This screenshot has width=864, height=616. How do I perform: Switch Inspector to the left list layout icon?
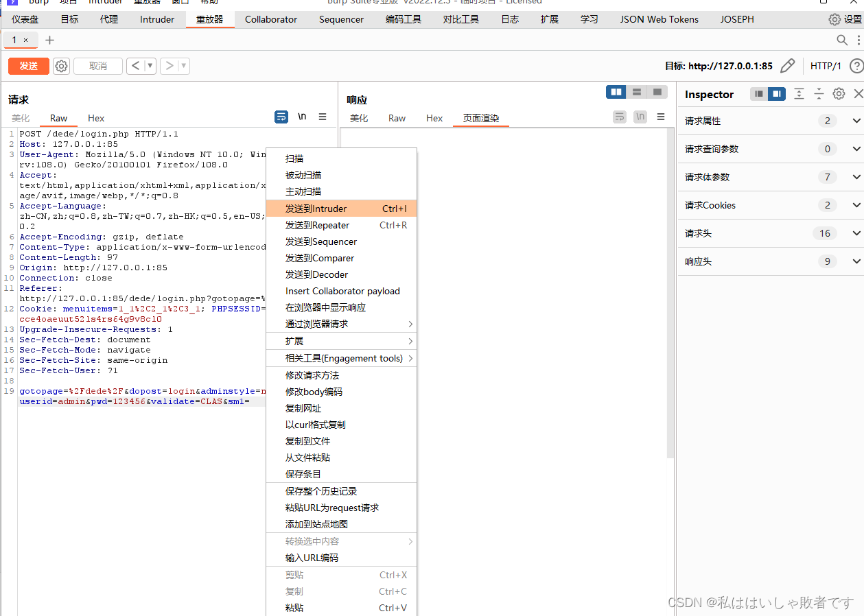click(759, 94)
